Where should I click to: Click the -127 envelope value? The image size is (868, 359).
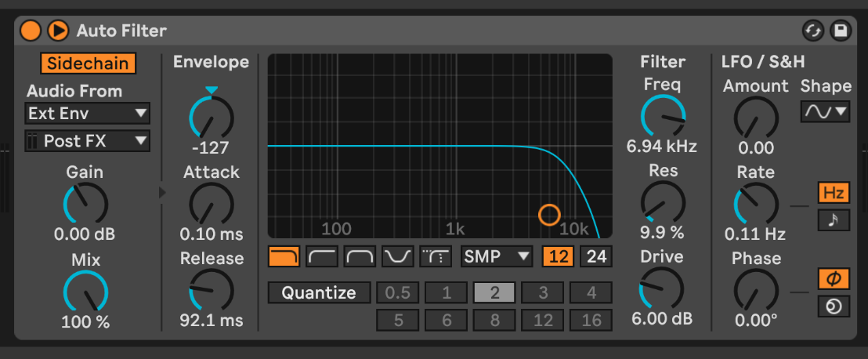tap(212, 148)
